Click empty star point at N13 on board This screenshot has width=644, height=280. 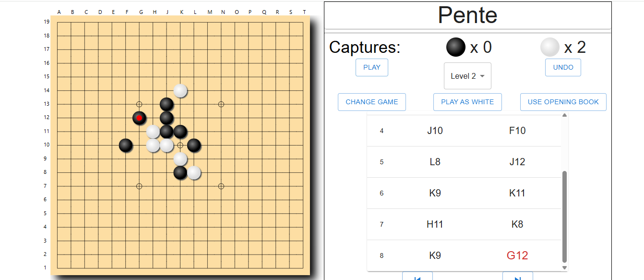pyautogui.click(x=221, y=104)
